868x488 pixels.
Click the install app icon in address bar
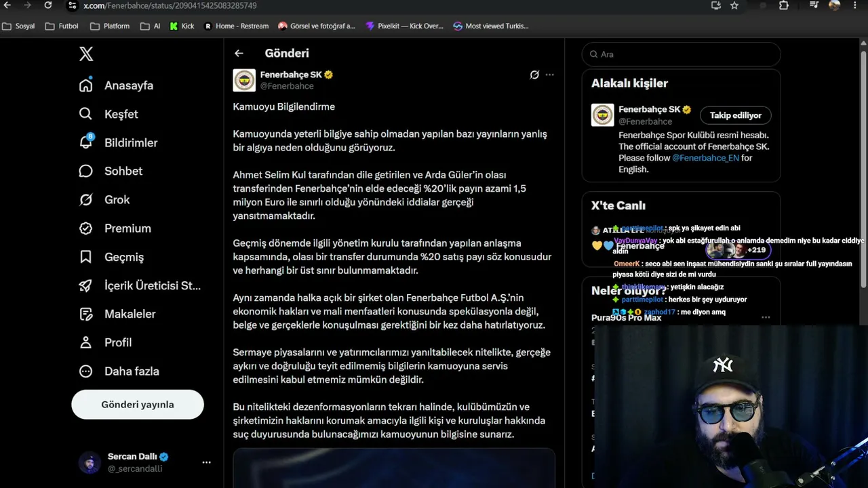click(x=716, y=5)
